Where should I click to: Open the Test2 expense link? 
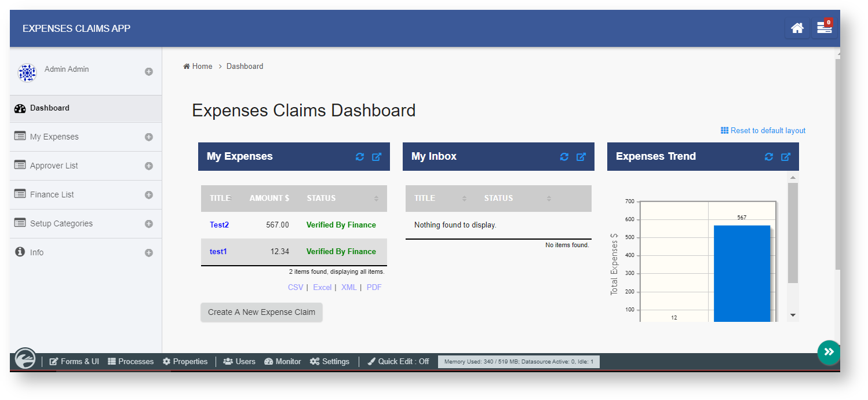[219, 225]
